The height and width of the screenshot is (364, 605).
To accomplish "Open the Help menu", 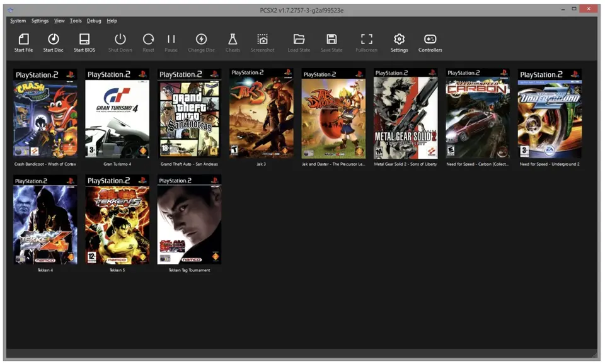I will pyautogui.click(x=112, y=21).
